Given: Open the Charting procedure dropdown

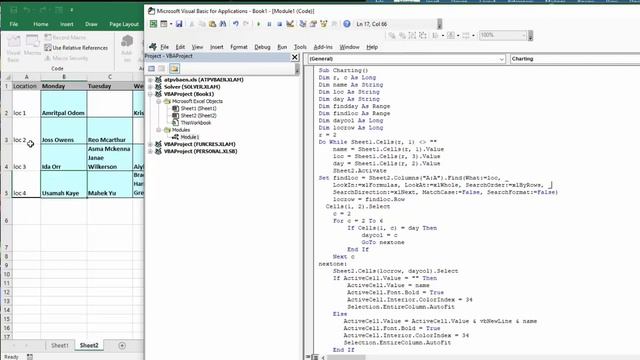Looking at the screenshot, I should [575, 59].
